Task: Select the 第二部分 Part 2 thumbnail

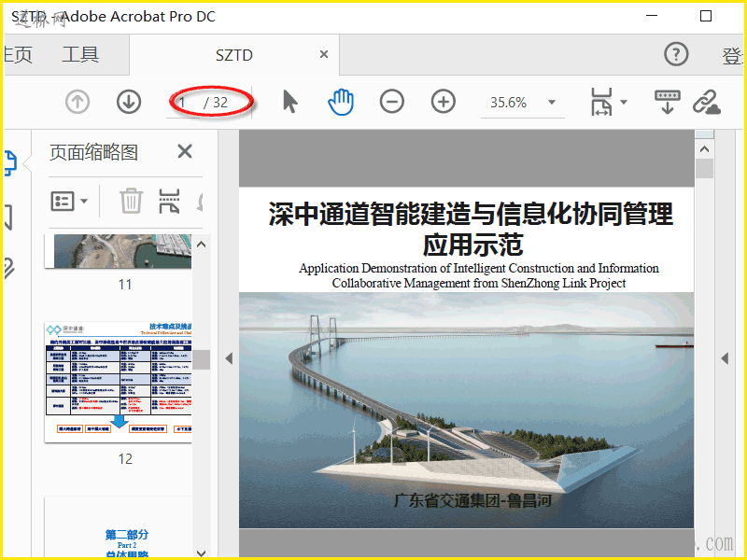Action: tap(119, 526)
